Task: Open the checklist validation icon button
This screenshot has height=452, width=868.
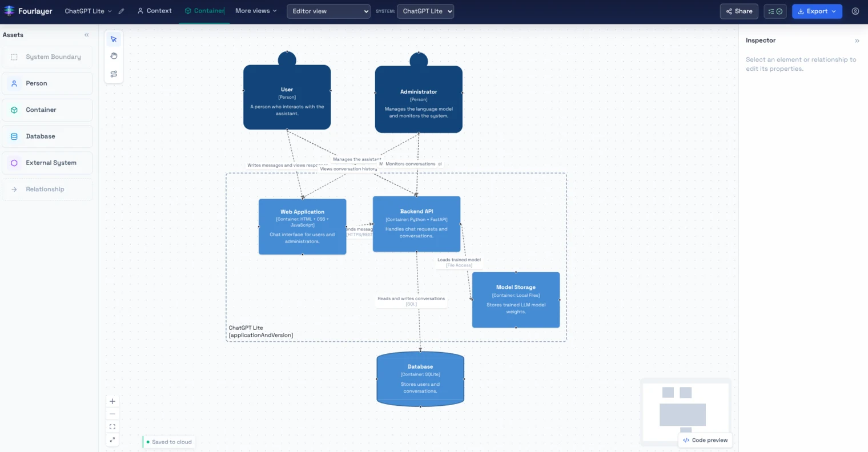Action: [x=775, y=11]
